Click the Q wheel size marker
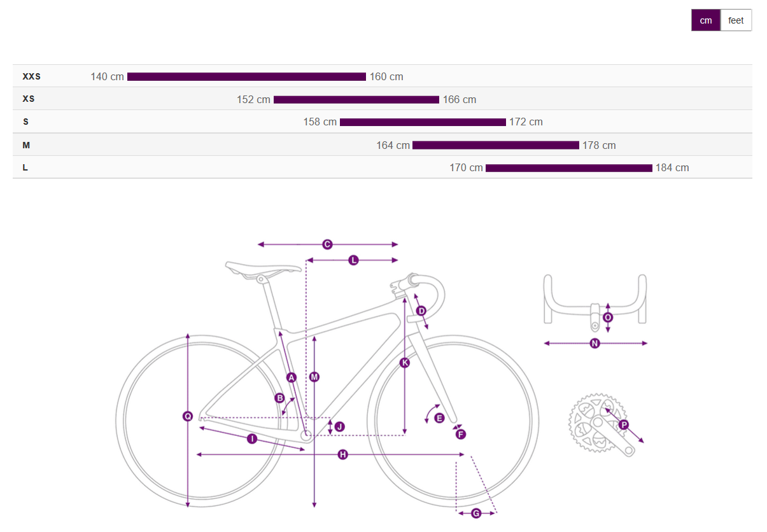Screen dimensions: 767x532 pyautogui.click(x=188, y=416)
